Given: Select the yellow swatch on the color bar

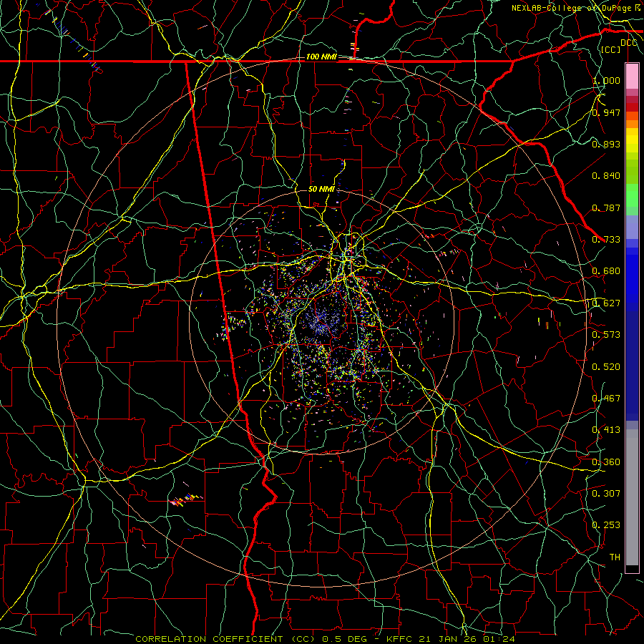Looking at the screenshot, I should (x=632, y=140).
